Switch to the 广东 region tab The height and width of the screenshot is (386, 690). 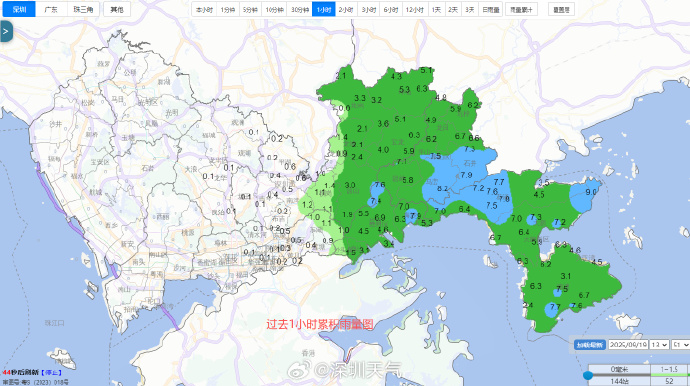tap(51, 9)
